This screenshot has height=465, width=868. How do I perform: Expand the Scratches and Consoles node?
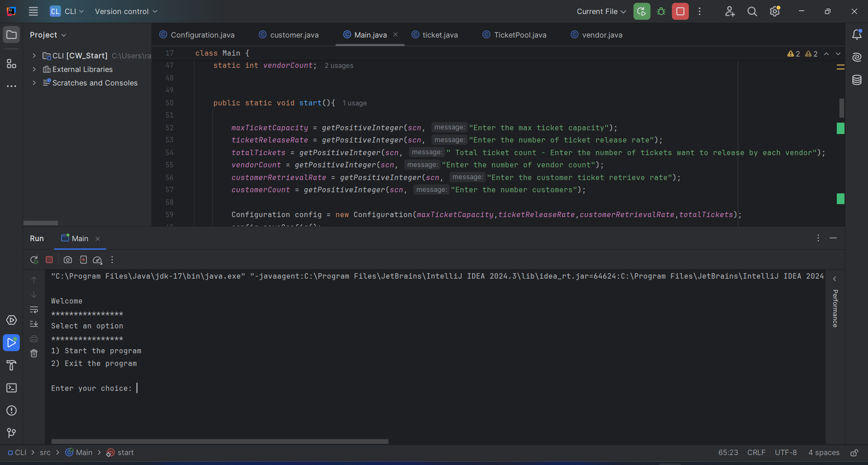34,83
